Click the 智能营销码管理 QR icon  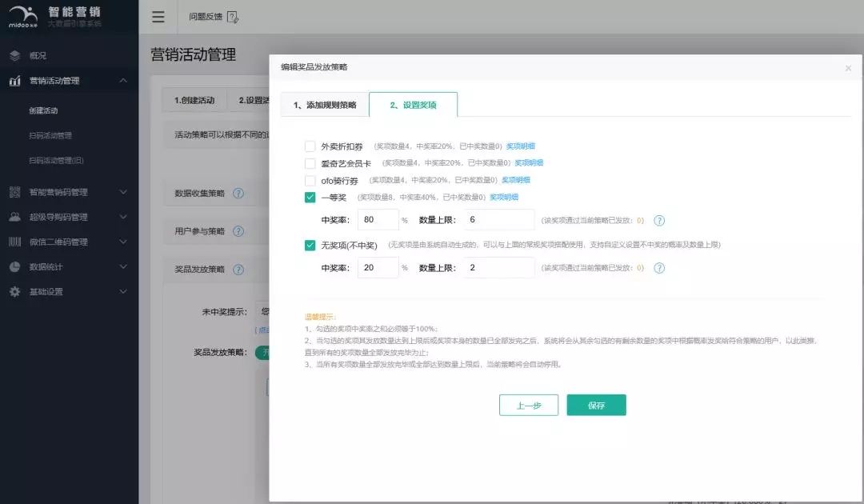click(x=15, y=192)
